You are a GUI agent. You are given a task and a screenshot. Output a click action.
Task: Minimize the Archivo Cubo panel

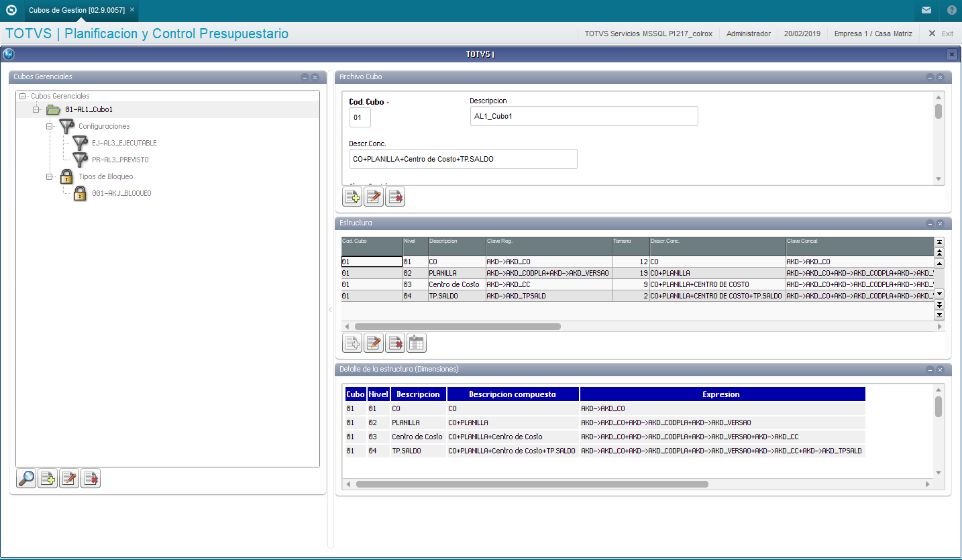coord(930,77)
